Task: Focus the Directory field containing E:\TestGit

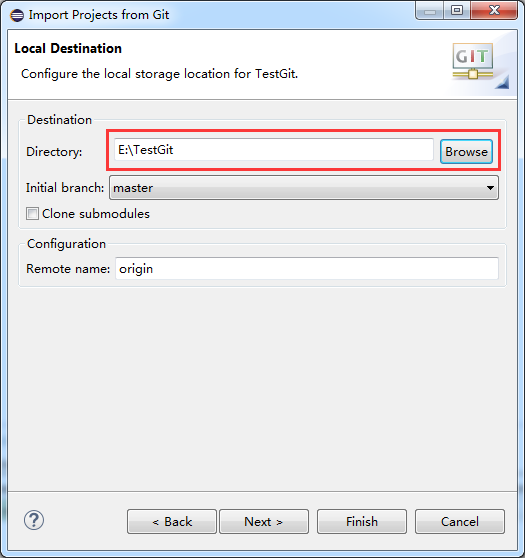Action: point(273,150)
